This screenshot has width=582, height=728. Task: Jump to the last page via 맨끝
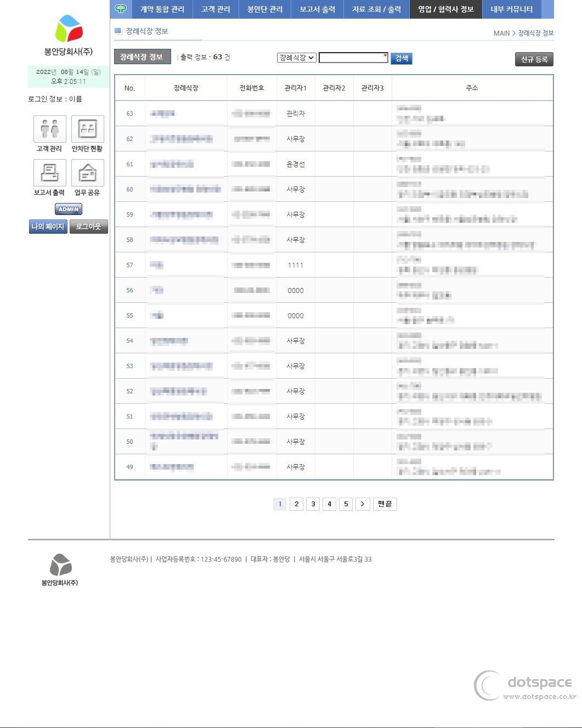click(x=385, y=504)
